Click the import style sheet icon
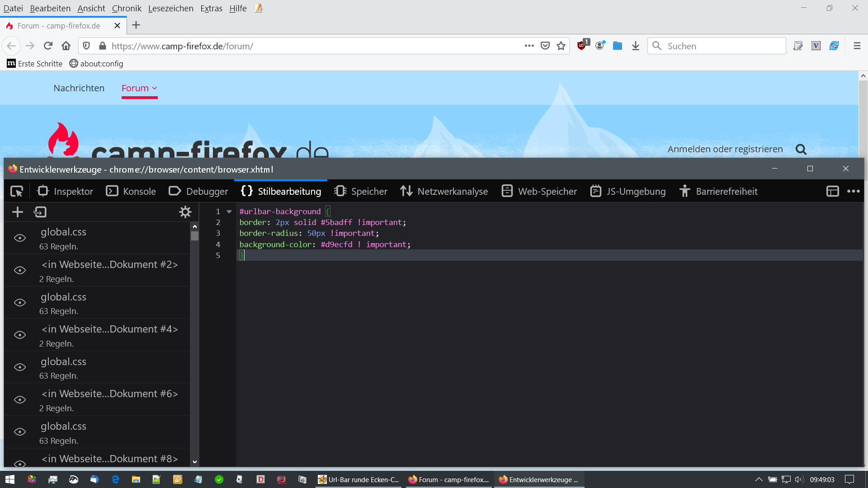Screen dimensions: 868x488 (40, 212)
